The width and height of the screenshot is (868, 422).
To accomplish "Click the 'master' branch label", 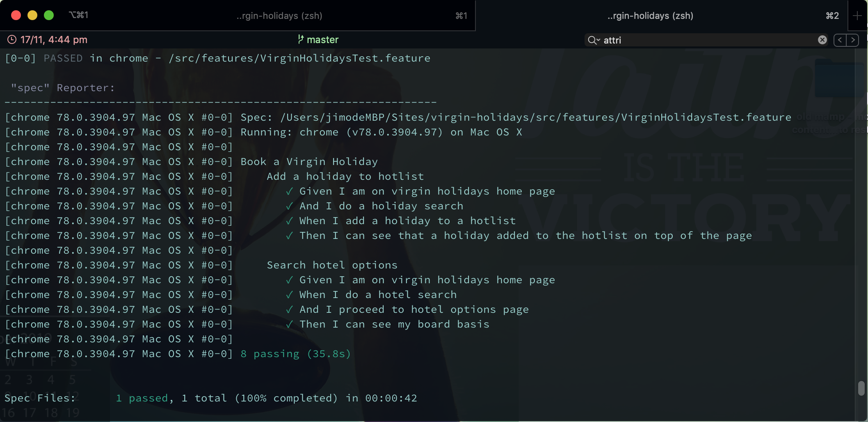I will (x=322, y=39).
